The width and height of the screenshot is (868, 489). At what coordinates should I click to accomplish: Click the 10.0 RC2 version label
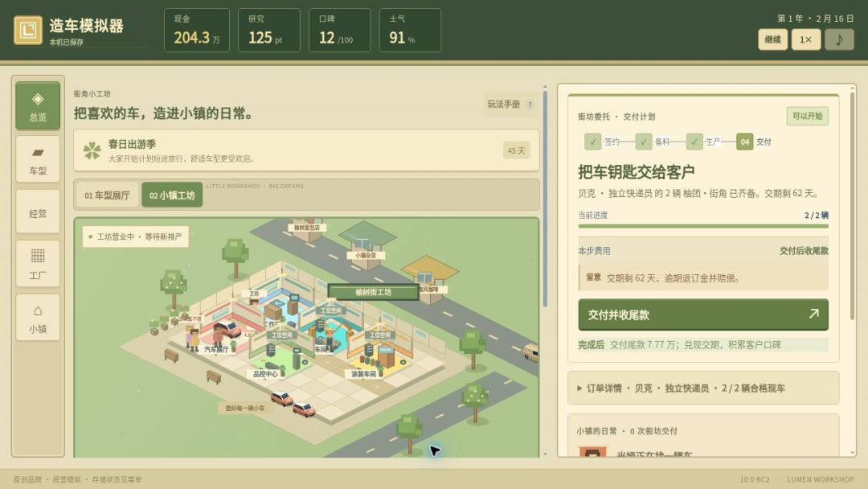[755, 479]
